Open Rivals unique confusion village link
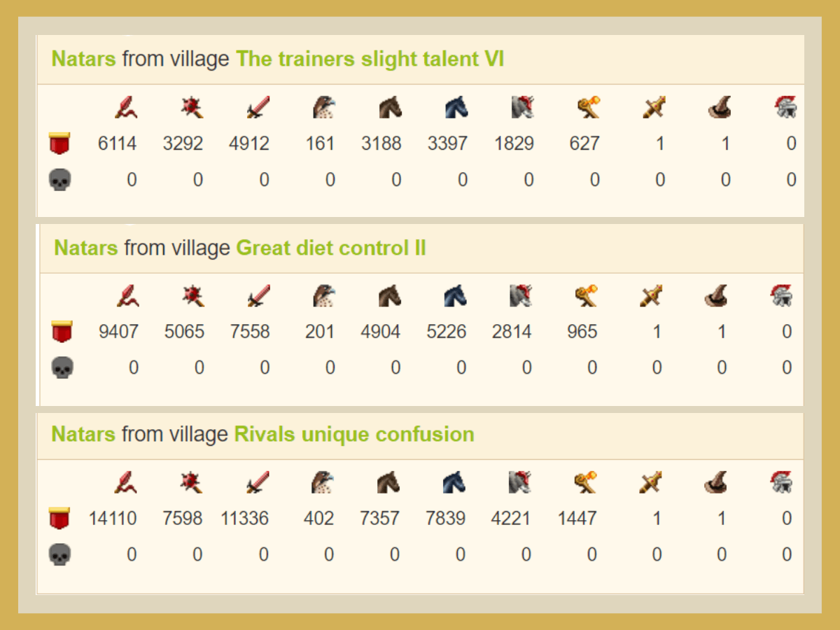840x630 pixels. click(354, 434)
